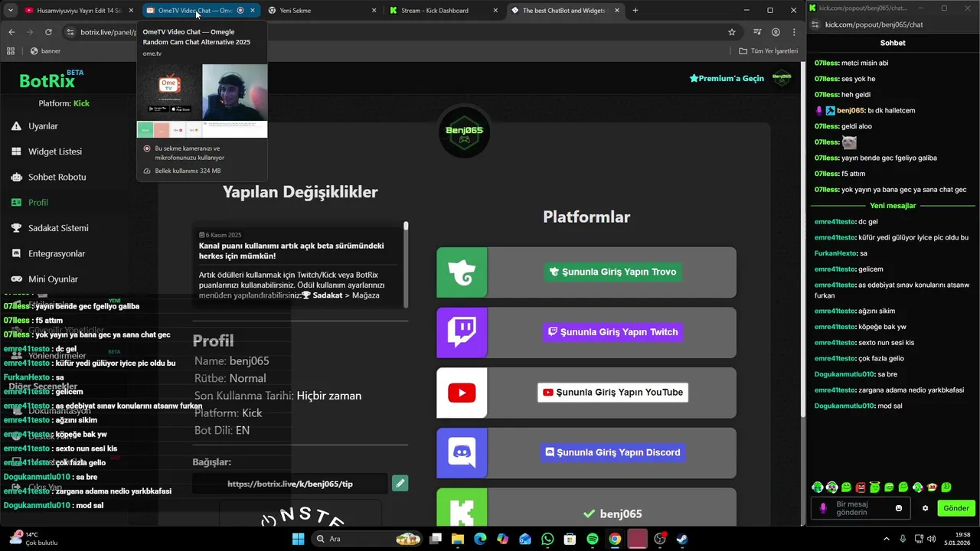
Task: Click the YouTube platform logo tile
Action: [x=462, y=393]
